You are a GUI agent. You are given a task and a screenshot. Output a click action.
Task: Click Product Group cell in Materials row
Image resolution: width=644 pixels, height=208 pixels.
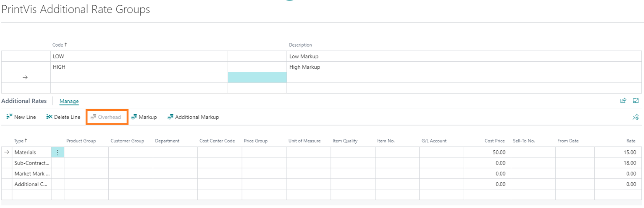[86, 152]
